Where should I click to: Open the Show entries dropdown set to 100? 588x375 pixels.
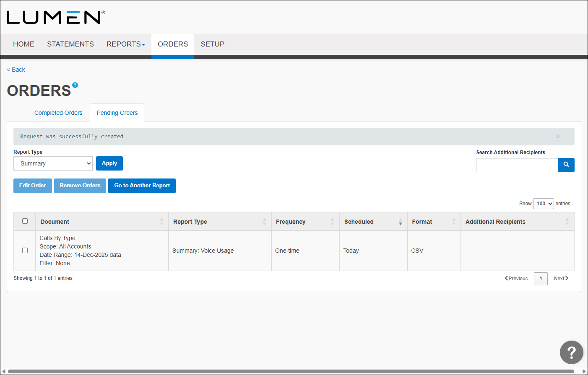(x=543, y=203)
